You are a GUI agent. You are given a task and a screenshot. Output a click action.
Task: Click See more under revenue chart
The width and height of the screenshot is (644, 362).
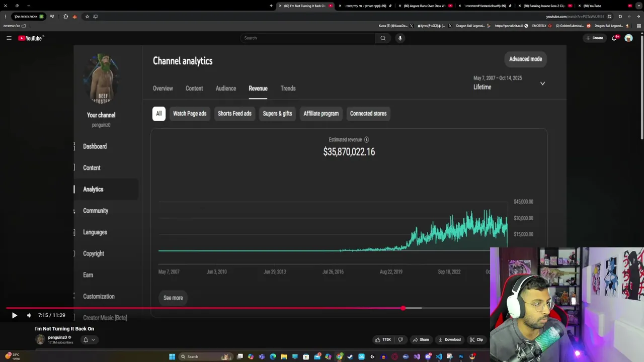[173, 298]
